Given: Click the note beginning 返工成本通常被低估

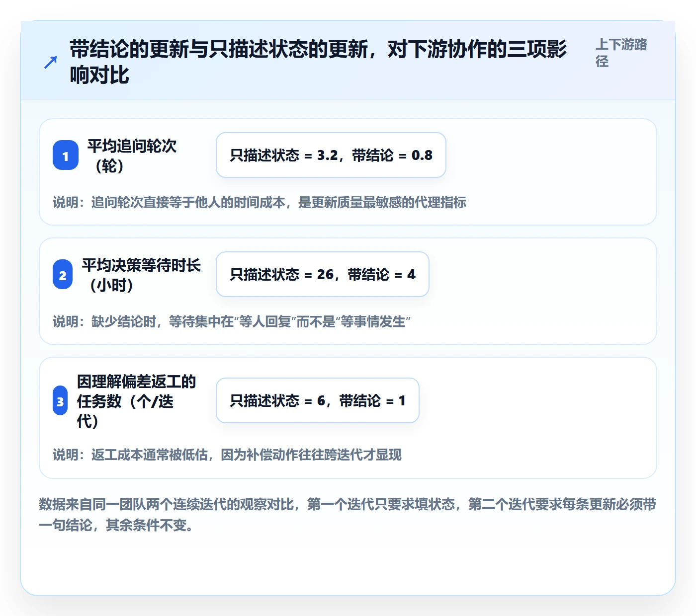Looking at the screenshot, I should click(227, 455).
